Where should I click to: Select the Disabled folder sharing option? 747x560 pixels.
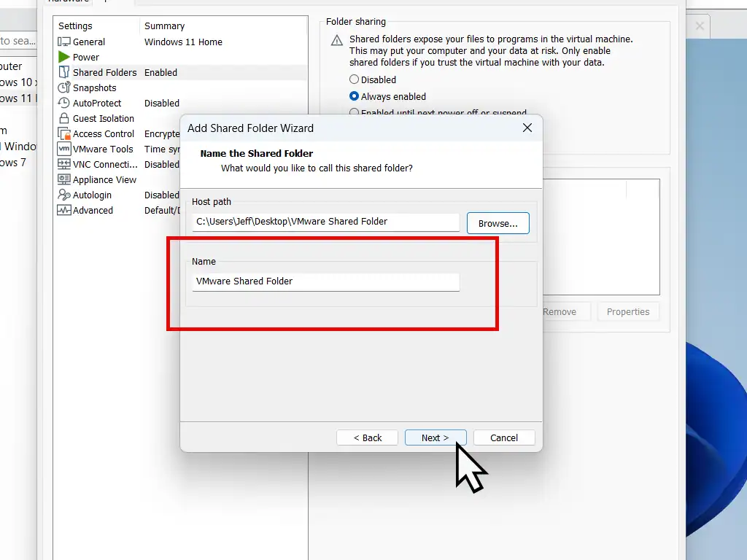[x=354, y=79]
